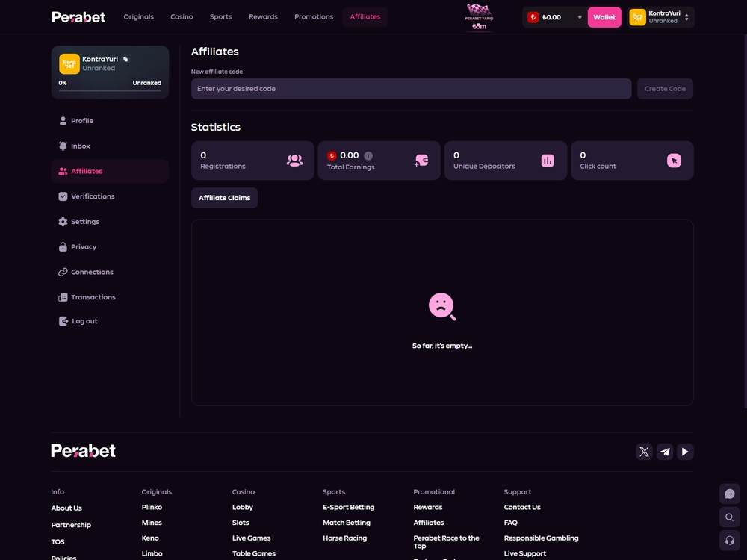
Task: Click the footer Perabet logo
Action: (84, 450)
